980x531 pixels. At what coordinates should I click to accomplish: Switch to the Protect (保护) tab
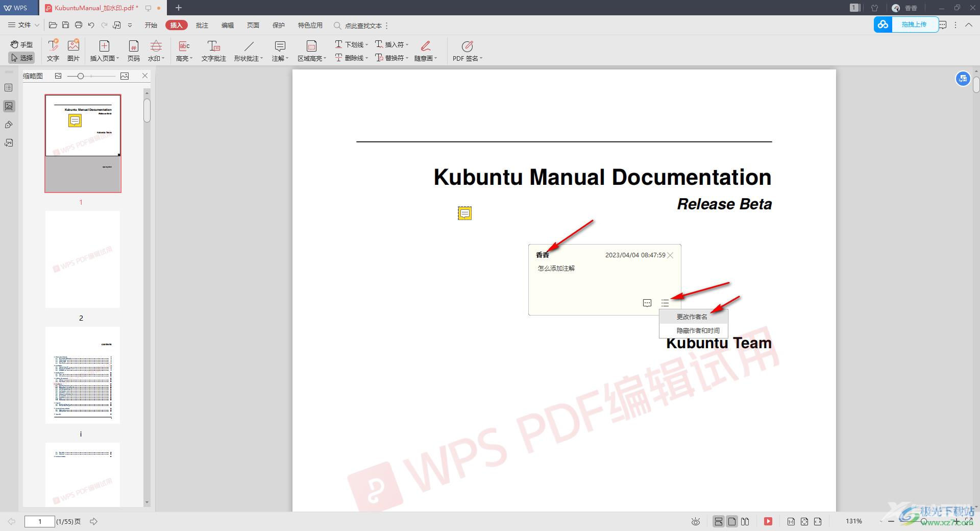point(279,25)
